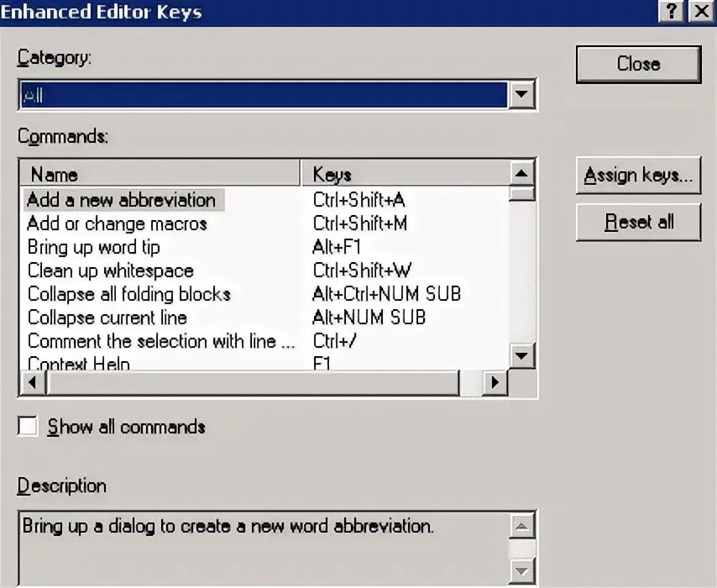Close the Enhanced Editor Keys dialog with X
Viewport: 717px width, 588px height.
[x=701, y=11]
